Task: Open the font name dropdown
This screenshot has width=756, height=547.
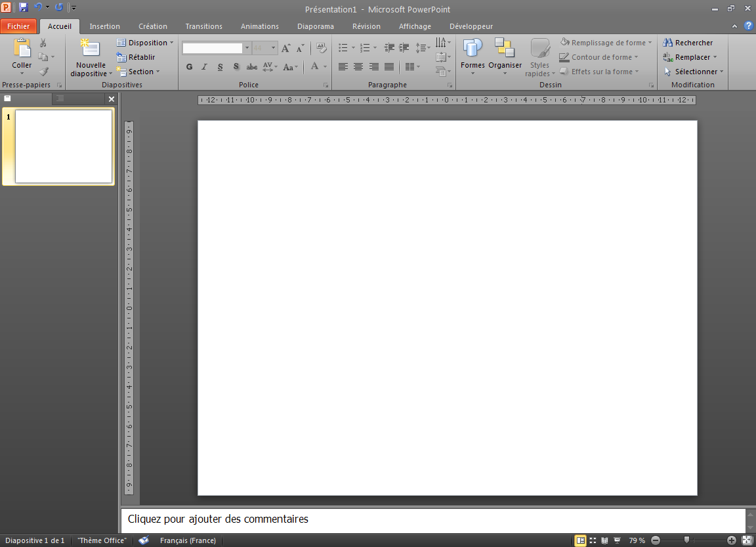Action: pyautogui.click(x=247, y=48)
